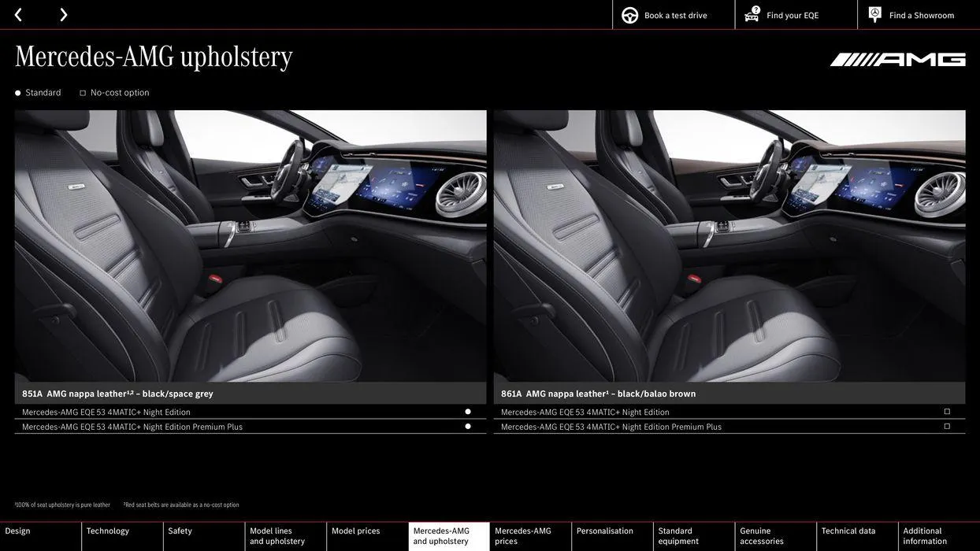Click no-cost option box for 861A Night Edition
This screenshot has width=980, height=551.
pos(947,412)
